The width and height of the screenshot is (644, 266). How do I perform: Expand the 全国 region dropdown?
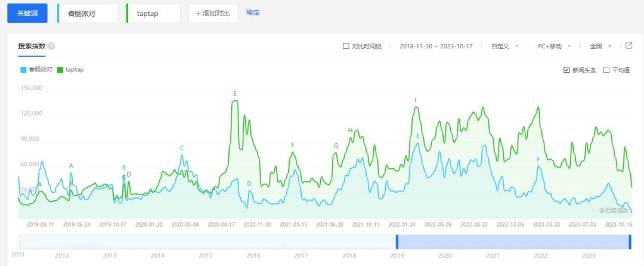[601, 47]
